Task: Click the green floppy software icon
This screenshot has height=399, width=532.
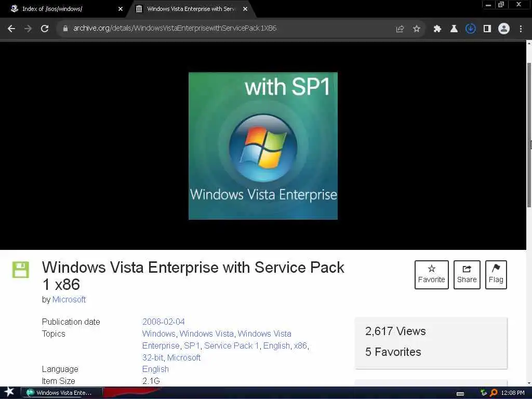Action: pyautogui.click(x=21, y=270)
